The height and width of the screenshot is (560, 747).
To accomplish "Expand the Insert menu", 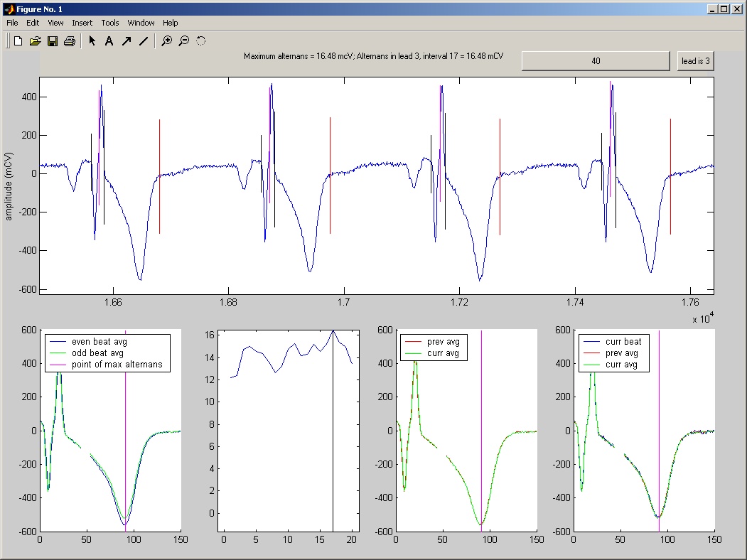I will [82, 23].
